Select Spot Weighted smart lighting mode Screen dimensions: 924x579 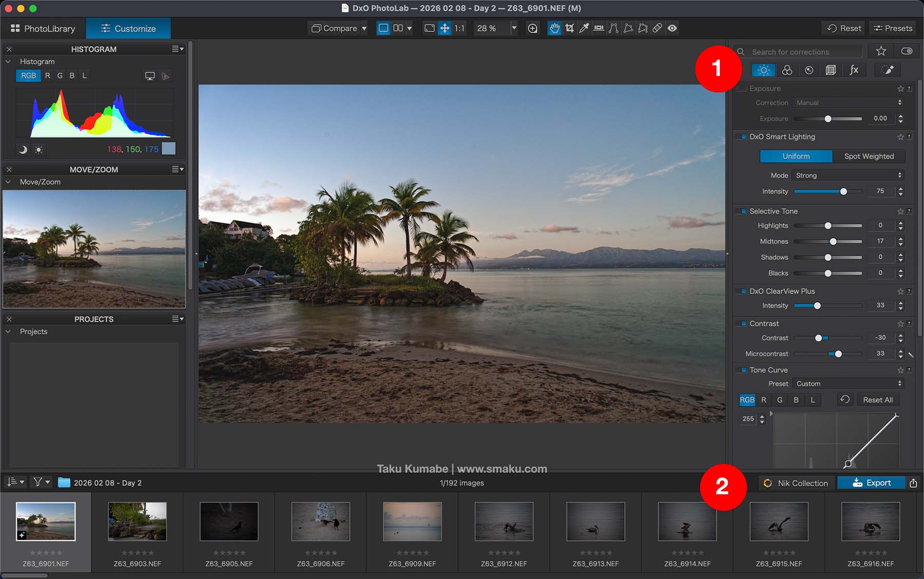pyautogui.click(x=869, y=157)
